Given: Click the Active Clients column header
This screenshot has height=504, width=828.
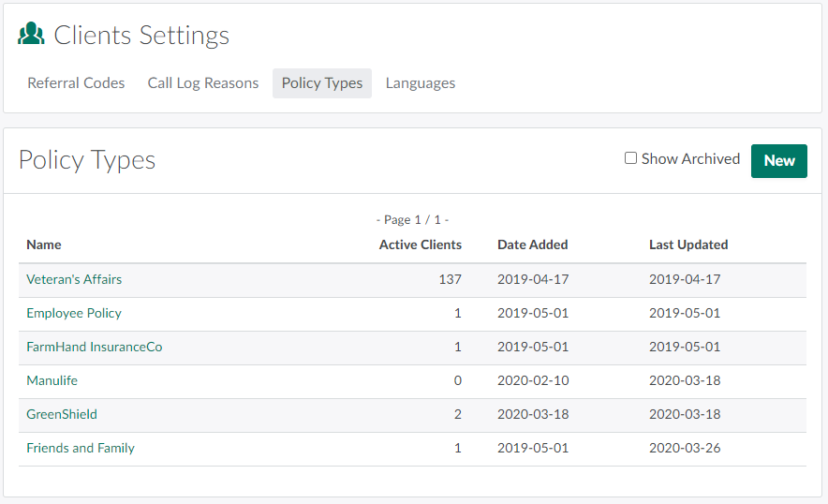Looking at the screenshot, I should tap(420, 245).
